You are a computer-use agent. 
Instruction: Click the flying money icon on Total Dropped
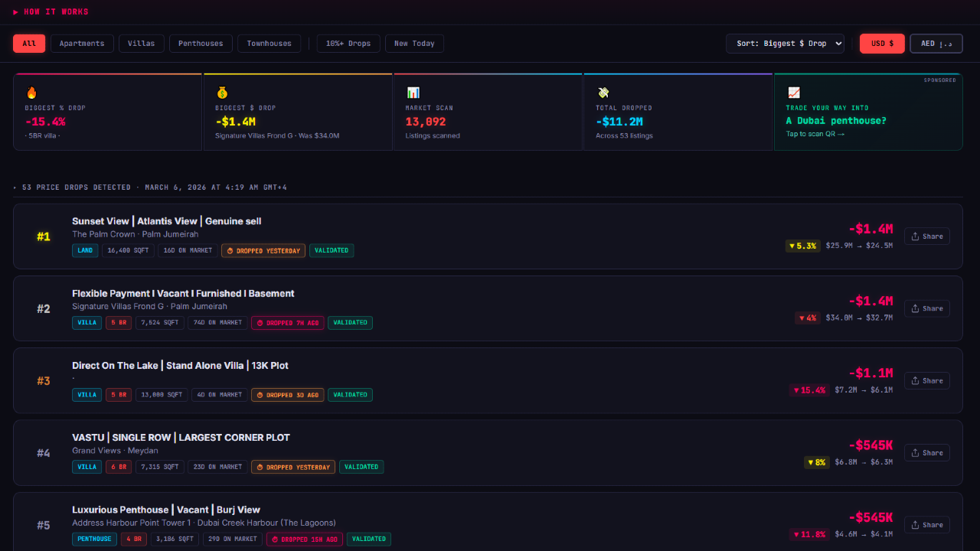click(x=603, y=93)
